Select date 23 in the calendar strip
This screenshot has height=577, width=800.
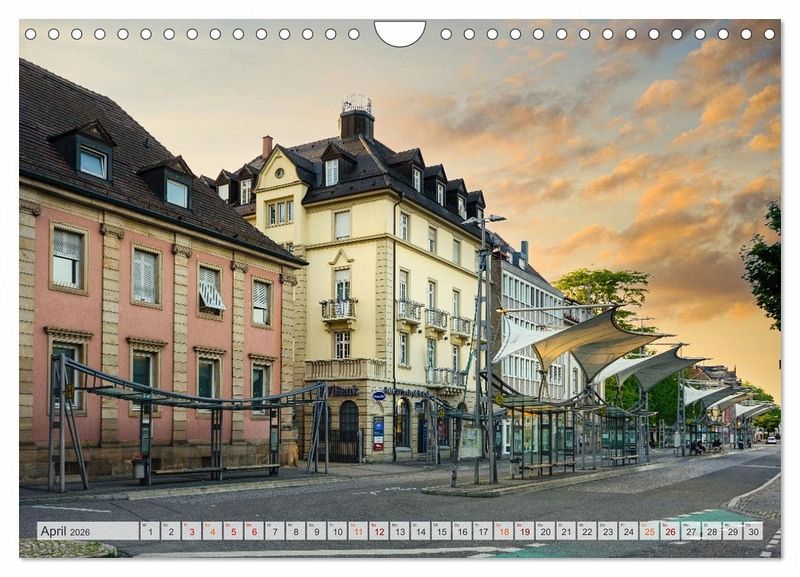[x=608, y=531]
